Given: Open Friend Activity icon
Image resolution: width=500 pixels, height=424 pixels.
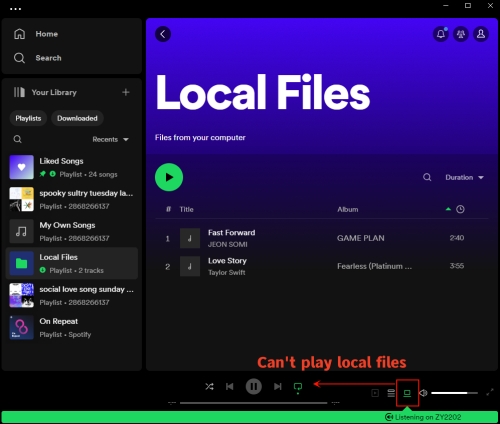Looking at the screenshot, I should pos(461,34).
